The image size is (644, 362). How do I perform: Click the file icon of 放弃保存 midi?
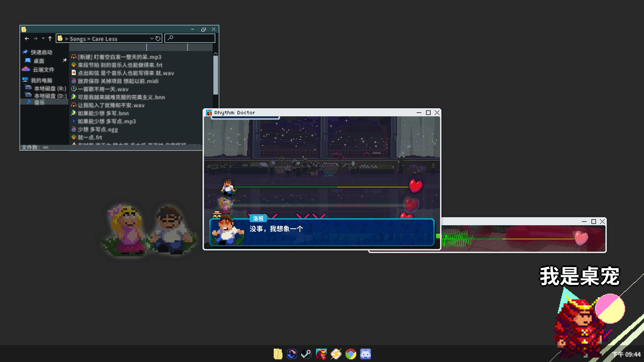74,81
